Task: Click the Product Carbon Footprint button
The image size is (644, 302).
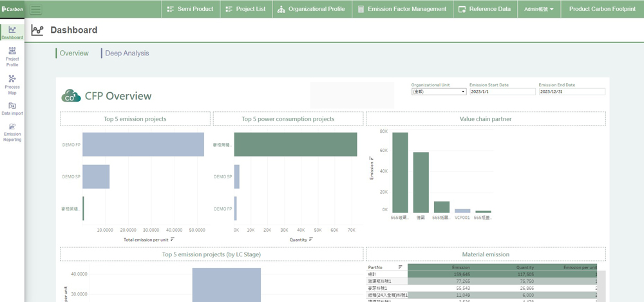Action: point(602,9)
